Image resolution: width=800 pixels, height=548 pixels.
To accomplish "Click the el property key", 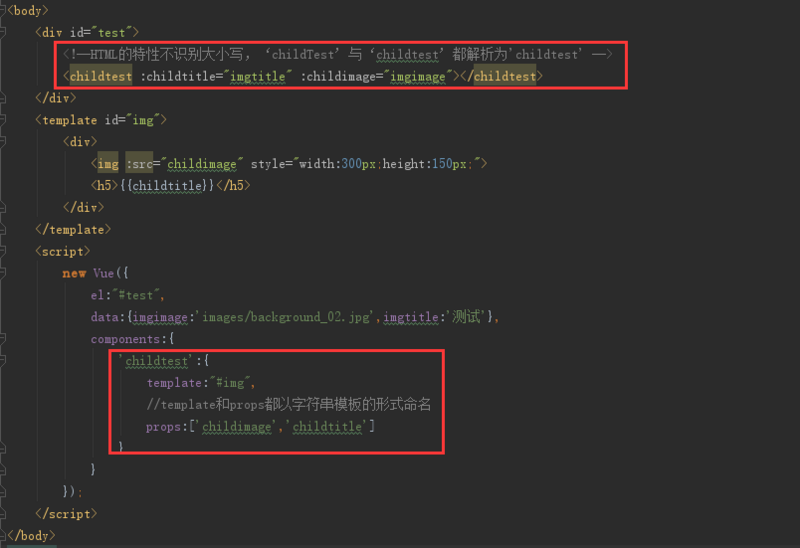I will point(97,295).
